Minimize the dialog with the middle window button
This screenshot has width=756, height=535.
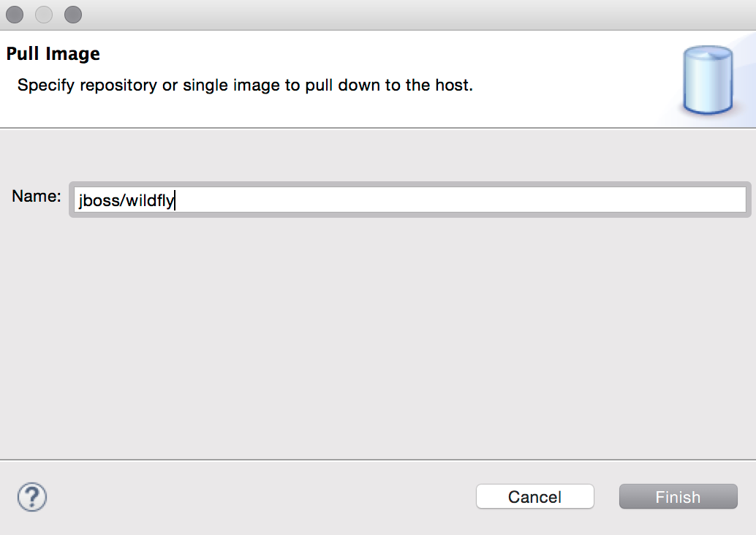pyautogui.click(x=44, y=15)
